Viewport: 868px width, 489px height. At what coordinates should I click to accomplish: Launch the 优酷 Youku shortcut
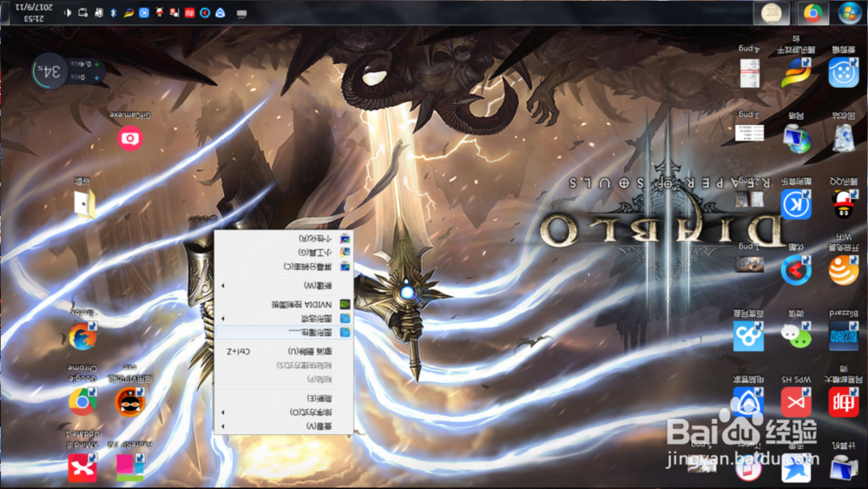coord(796,270)
